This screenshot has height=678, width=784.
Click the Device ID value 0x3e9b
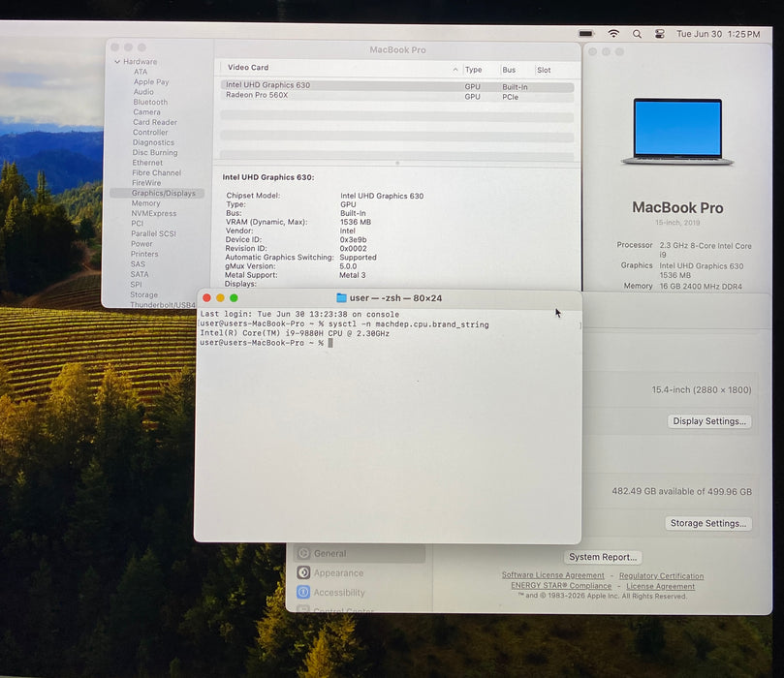pyautogui.click(x=353, y=240)
